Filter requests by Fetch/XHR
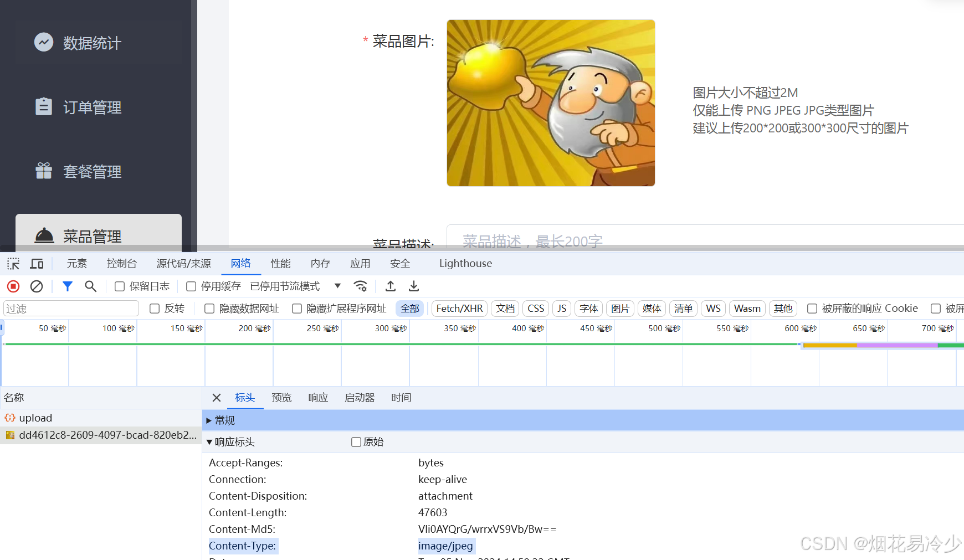Viewport: 964px width, 560px height. click(459, 309)
